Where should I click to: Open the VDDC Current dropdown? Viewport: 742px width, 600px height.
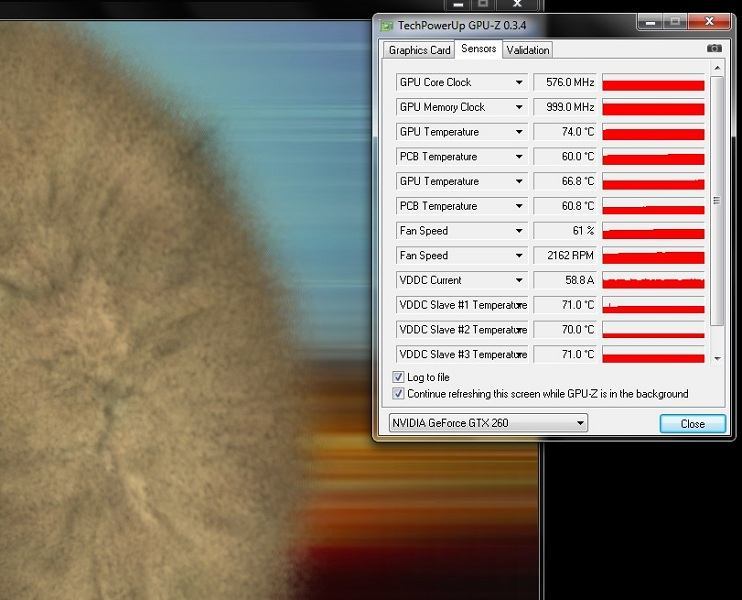(519, 280)
